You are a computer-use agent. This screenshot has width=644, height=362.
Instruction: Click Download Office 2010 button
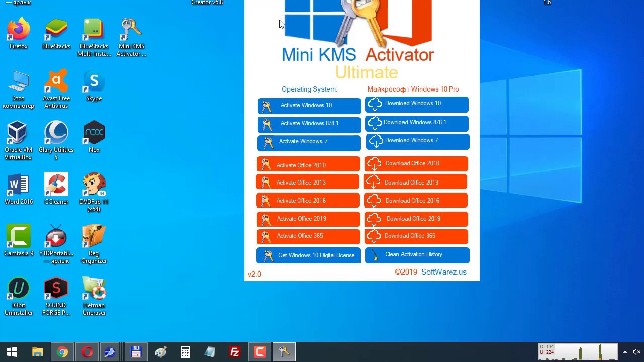point(416,164)
